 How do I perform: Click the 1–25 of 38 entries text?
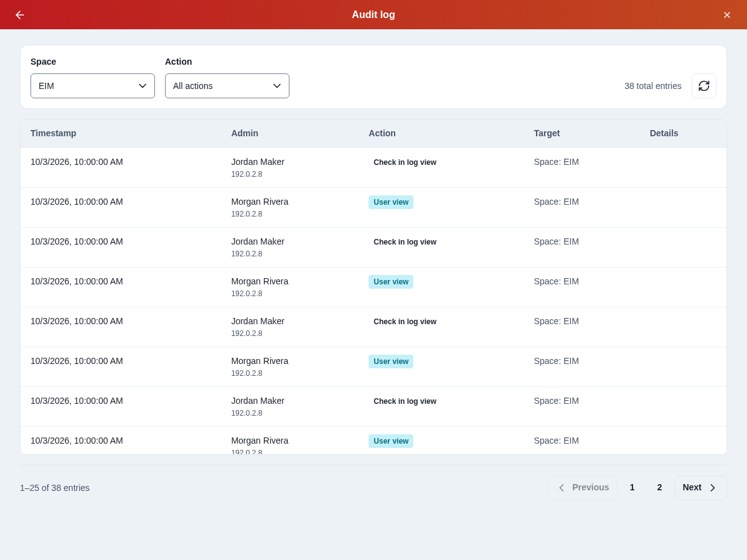tap(55, 488)
